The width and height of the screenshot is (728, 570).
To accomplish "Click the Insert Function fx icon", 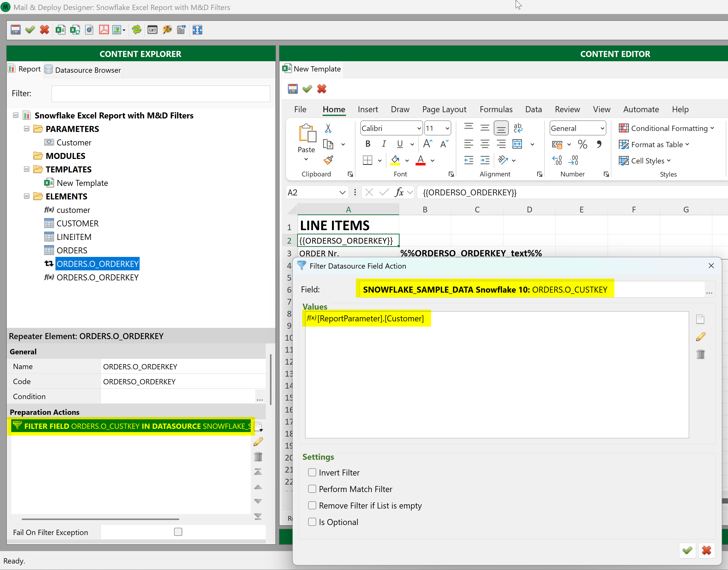I will pos(399,192).
